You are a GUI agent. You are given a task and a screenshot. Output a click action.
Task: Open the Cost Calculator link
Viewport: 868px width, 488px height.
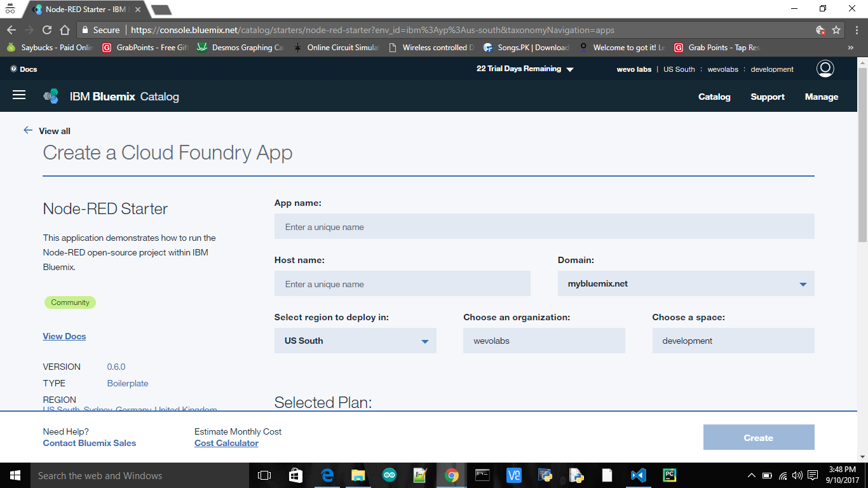point(226,443)
